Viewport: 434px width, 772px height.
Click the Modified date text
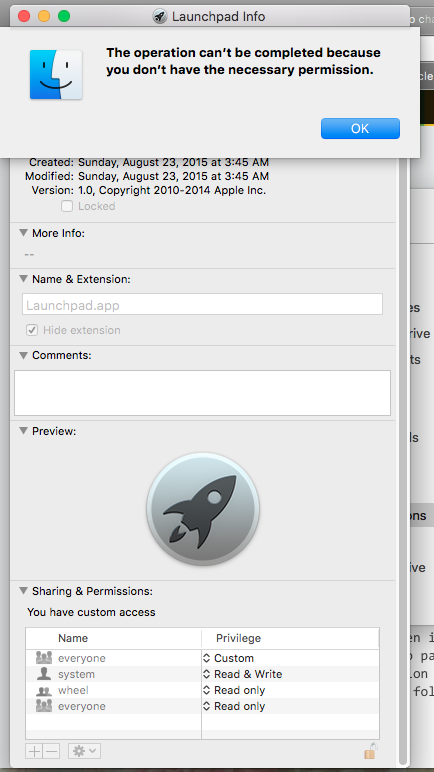(173, 176)
